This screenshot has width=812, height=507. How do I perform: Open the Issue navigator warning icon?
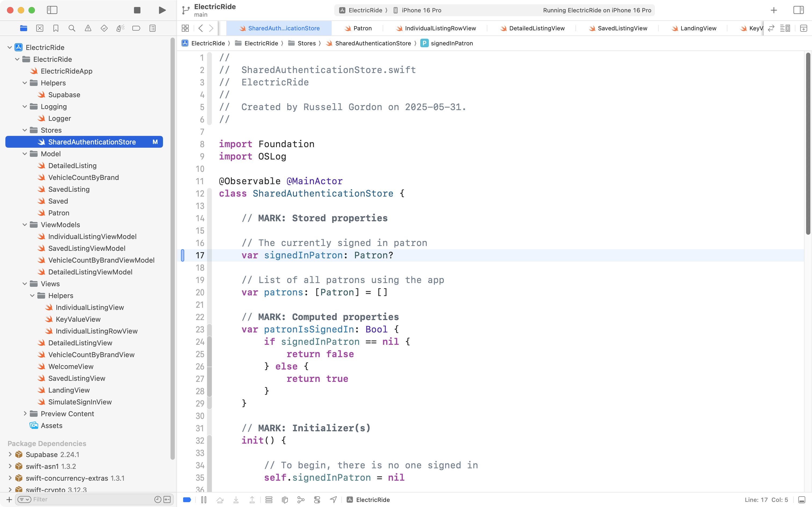coord(88,28)
